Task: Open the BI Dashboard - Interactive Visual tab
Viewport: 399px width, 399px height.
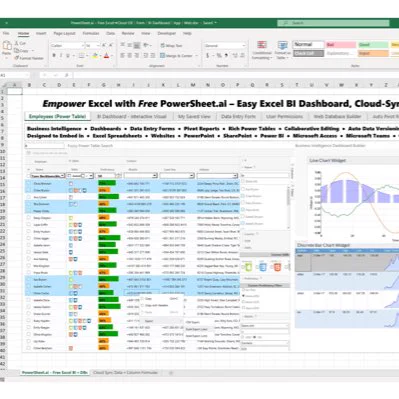Action: click(131, 116)
